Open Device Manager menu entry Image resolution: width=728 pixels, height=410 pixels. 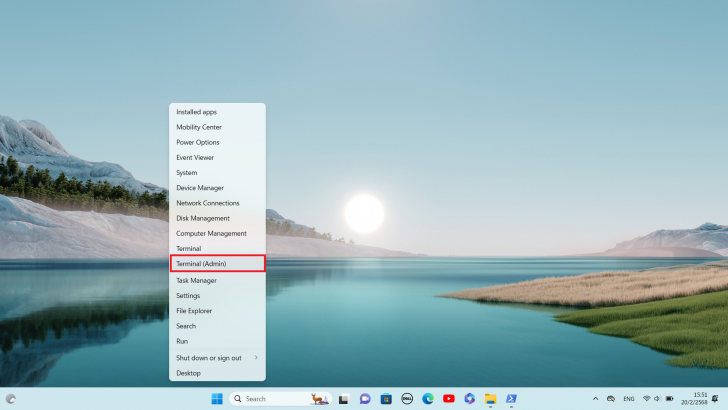click(x=217, y=188)
